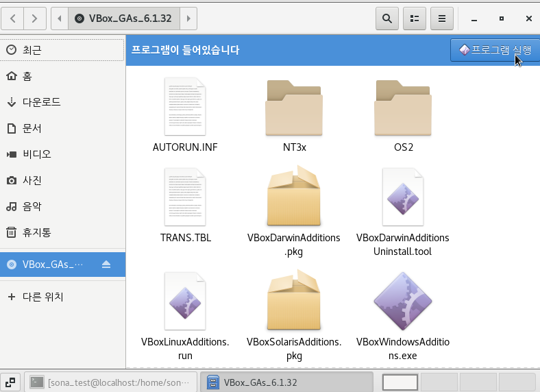Screen dimensions: 540x392
Task: Select VBoxSolarisAdditions.pkg package icon
Action: (294, 299)
